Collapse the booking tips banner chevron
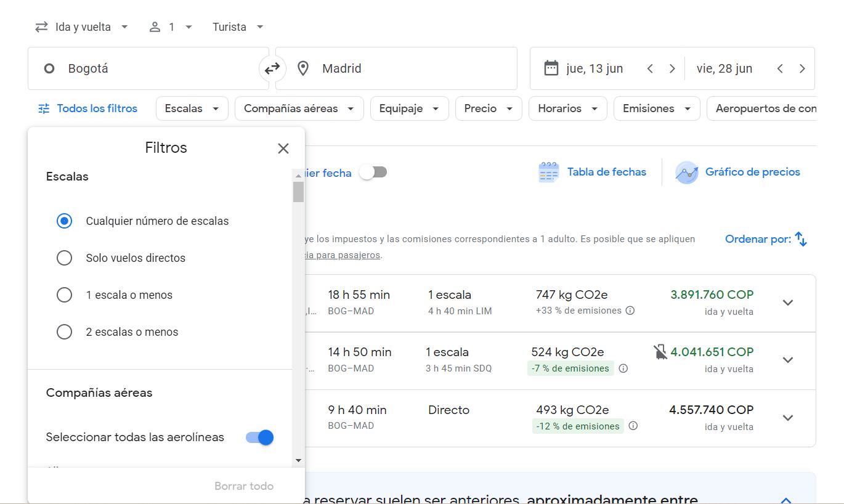Screen dimensions: 844x504 click(786, 499)
